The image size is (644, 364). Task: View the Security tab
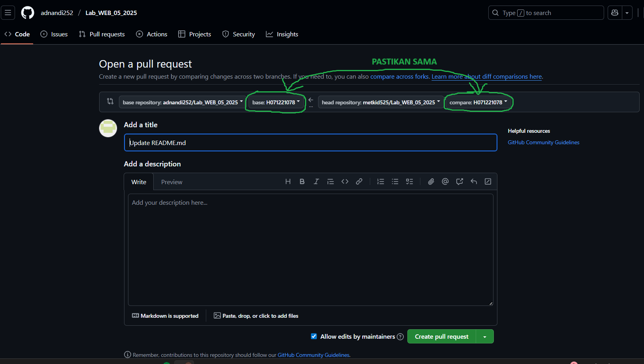[x=239, y=34]
